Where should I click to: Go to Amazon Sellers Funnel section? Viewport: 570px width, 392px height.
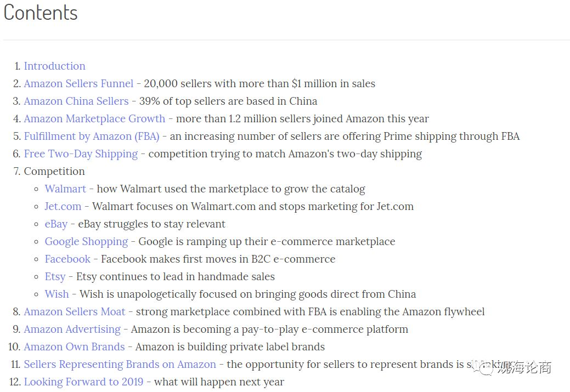78,83
